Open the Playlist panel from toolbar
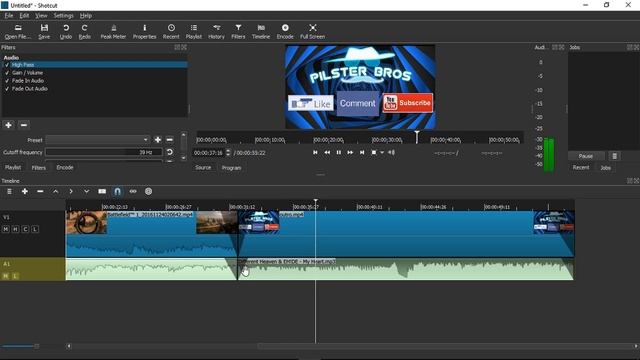The height and width of the screenshot is (360, 640). [193, 31]
